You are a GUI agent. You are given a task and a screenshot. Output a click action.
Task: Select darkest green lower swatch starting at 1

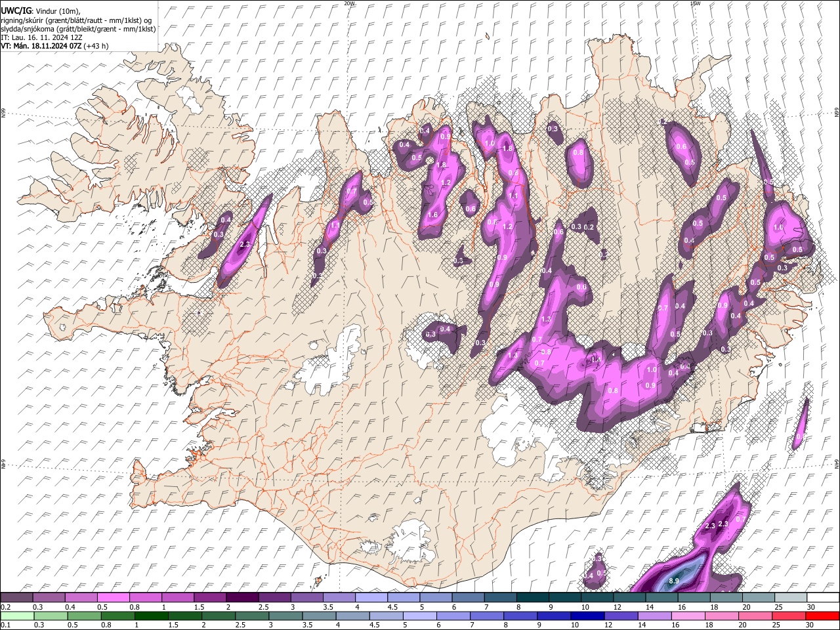point(152,616)
